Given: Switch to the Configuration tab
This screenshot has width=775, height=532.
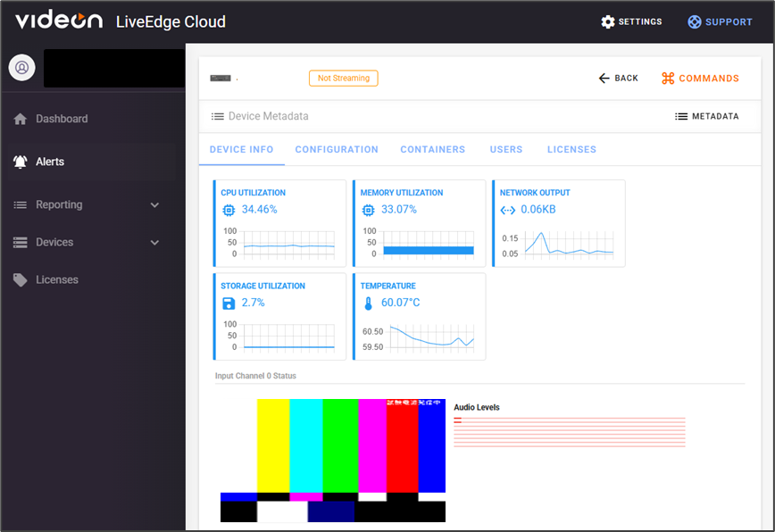Looking at the screenshot, I should pos(337,149).
